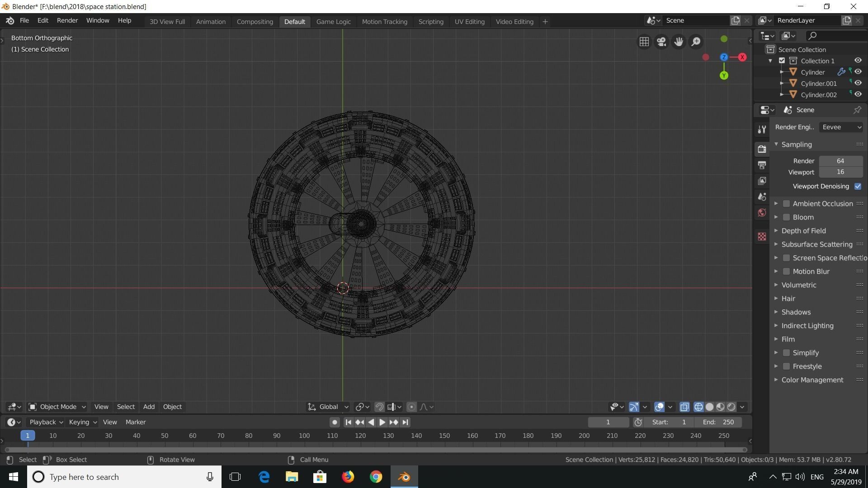Open Global transform orientation dropdown
868x488 pixels.
tap(328, 407)
